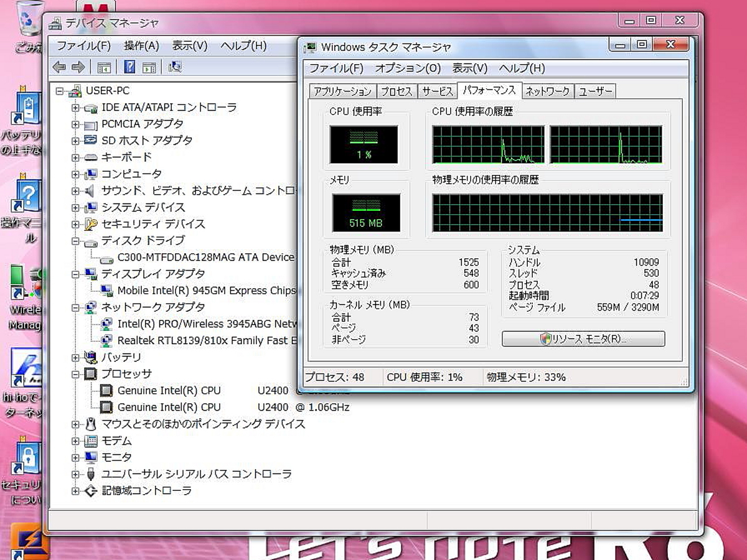
Task: Open the ごみ箱 recycle bin desktop icon
Action: pyautogui.click(x=29, y=26)
